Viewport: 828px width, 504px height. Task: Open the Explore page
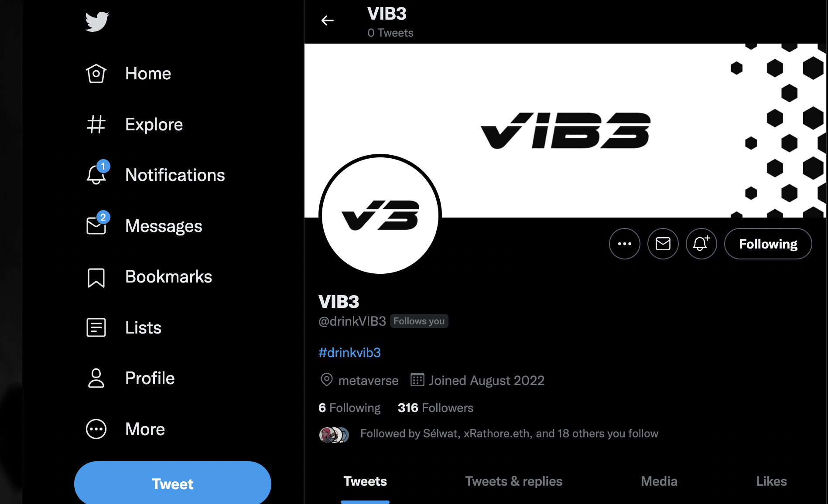(154, 124)
